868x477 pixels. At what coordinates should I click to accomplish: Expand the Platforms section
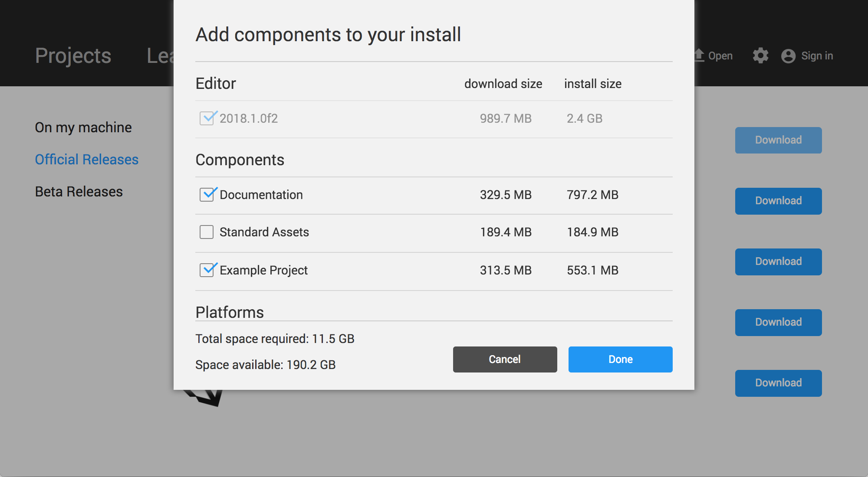[x=229, y=312]
